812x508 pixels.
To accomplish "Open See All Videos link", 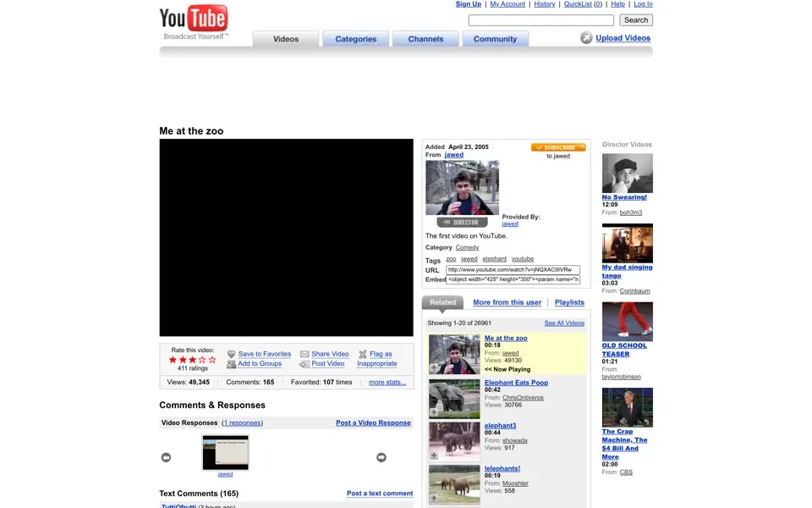I will point(564,323).
